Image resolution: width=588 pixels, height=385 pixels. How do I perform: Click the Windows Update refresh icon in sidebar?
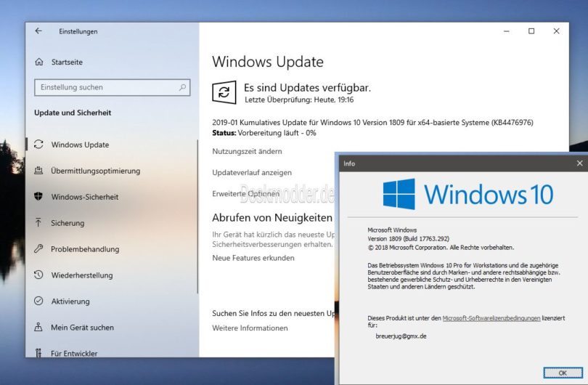(x=38, y=145)
